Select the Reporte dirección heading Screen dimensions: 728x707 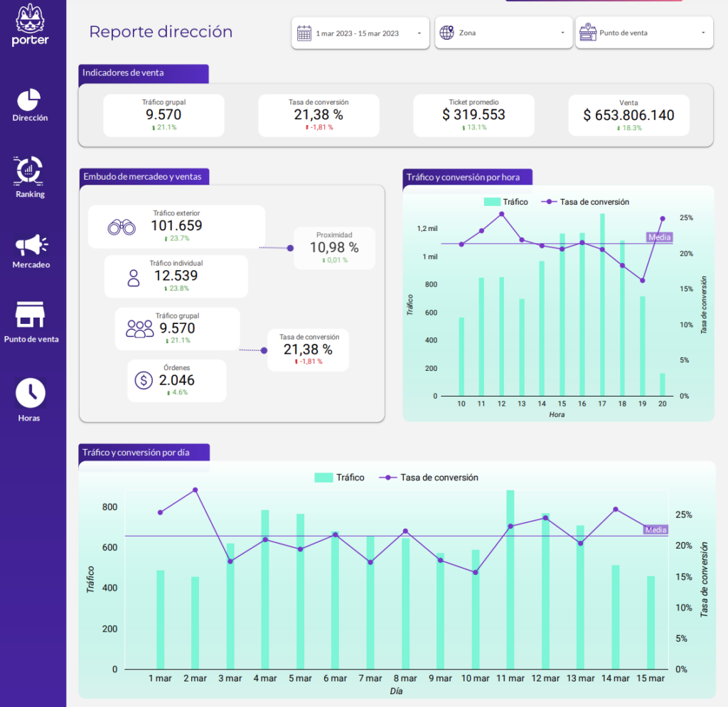[160, 32]
